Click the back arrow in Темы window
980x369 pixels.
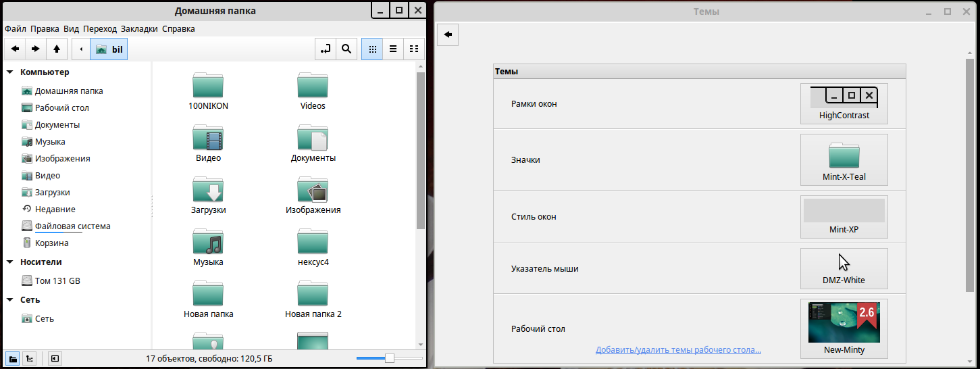[448, 34]
